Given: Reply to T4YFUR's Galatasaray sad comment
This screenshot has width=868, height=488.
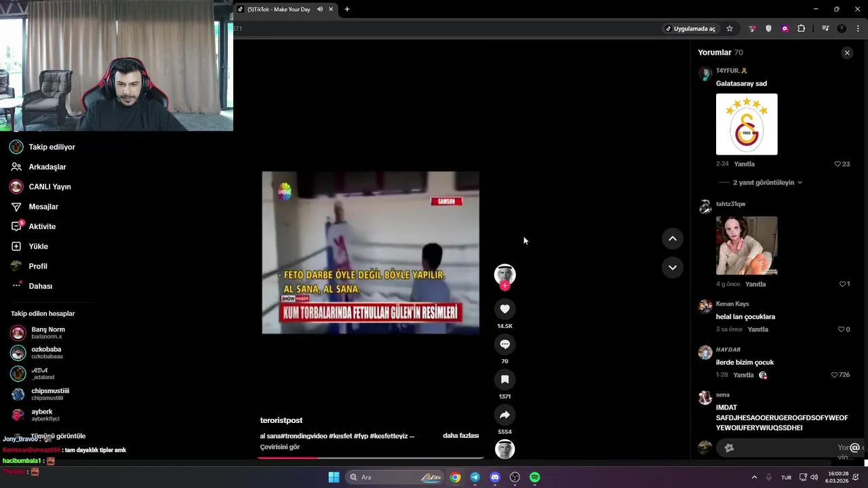Looking at the screenshot, I should click(744, 164).
